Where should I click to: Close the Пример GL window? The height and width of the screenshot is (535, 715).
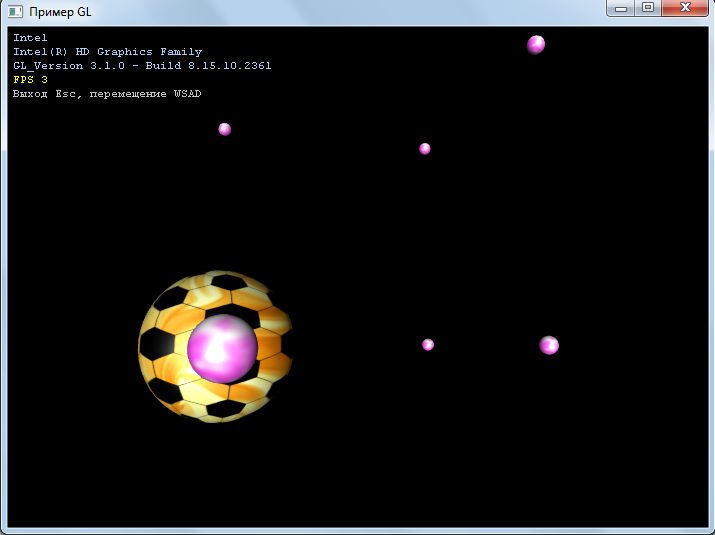[685, 8]
